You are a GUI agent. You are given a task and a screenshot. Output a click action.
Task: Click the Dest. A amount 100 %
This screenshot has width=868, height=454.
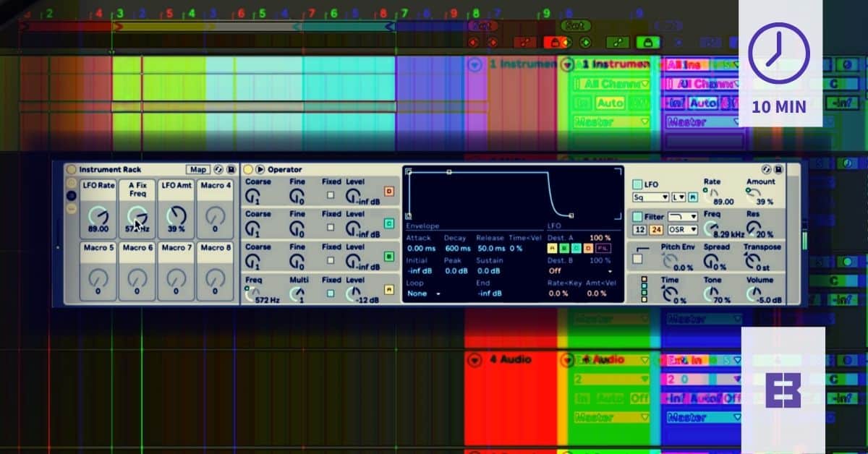pos(600,238)
